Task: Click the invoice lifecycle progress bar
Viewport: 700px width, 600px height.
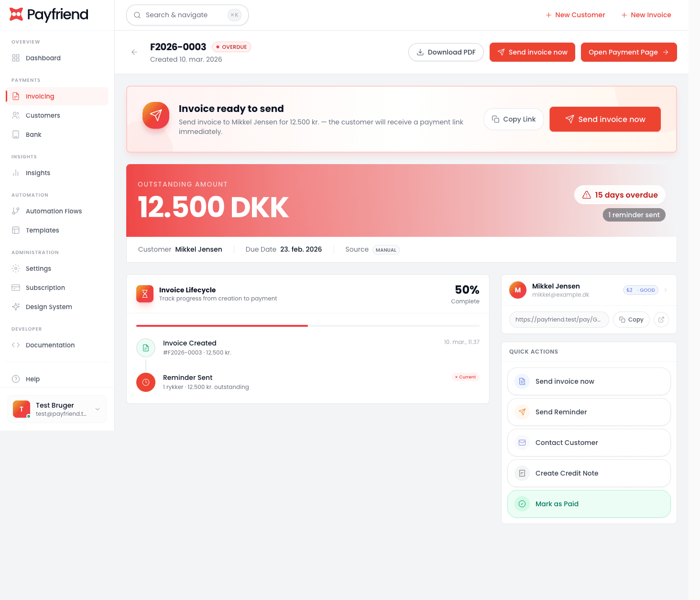Action: point(308,326)
